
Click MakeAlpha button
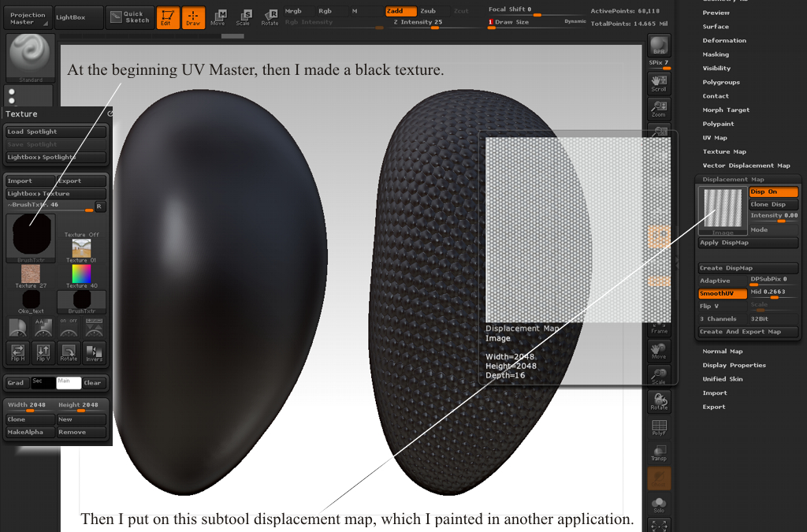click(x=31, y=432)
